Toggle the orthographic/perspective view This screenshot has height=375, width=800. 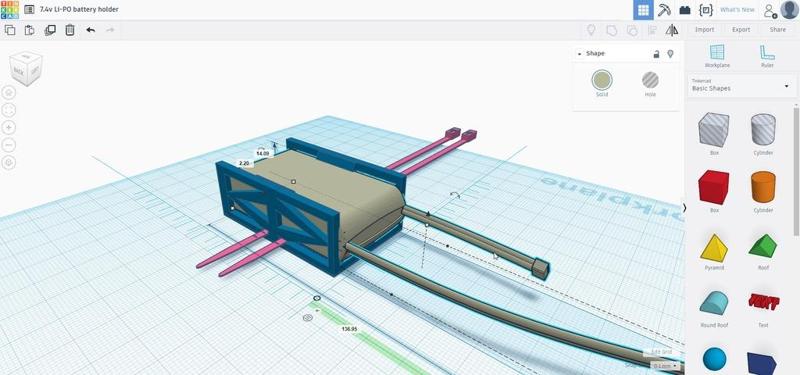(9, 163)
